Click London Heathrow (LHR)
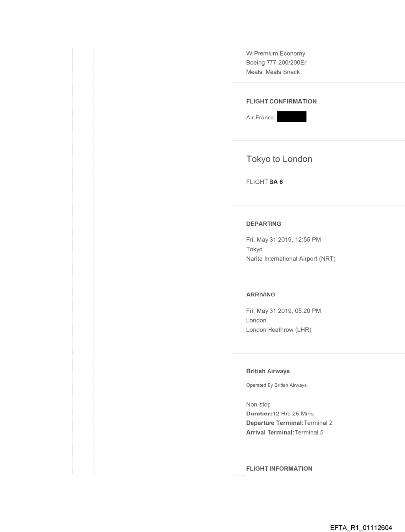Image resolution: width=405 pixels, height=532 pixels. 278,330
